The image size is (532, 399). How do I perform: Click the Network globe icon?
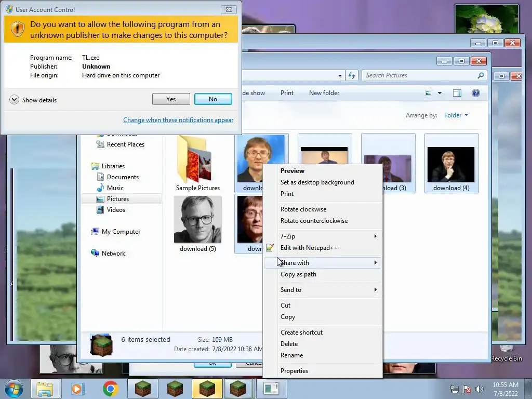click(x=95, y=253)
